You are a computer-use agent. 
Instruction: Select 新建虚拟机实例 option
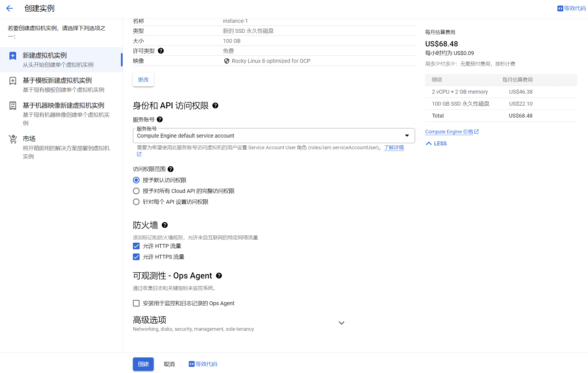(61, 60)
